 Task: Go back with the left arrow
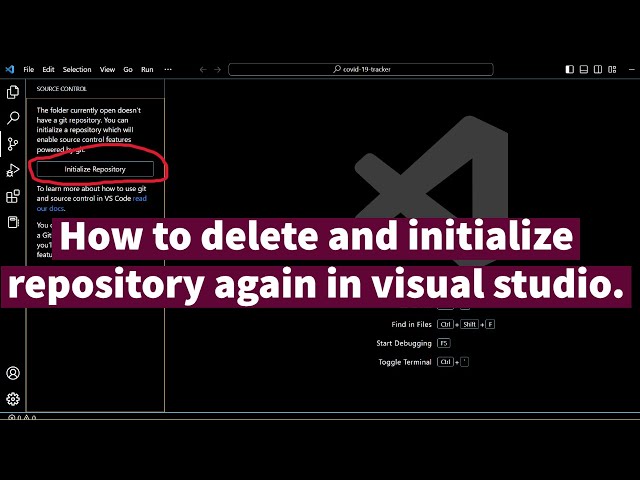(203, 70)
